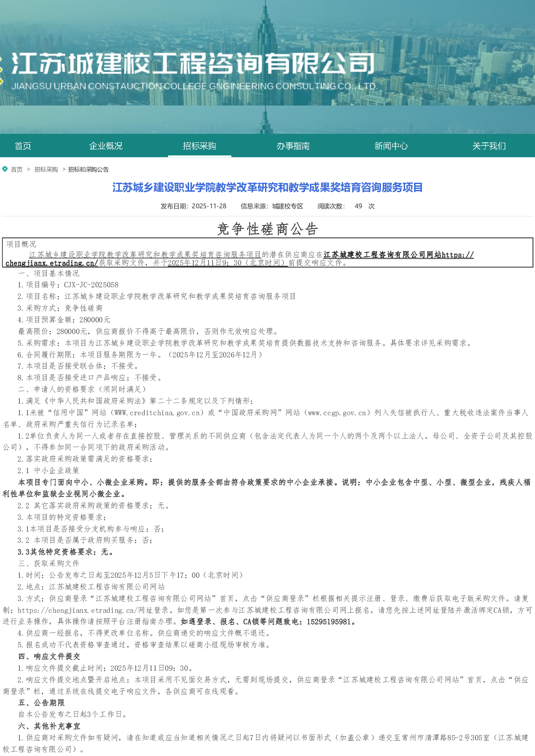
Task: Select the 招标采购 navigation tab
Action: click(199, 146)
